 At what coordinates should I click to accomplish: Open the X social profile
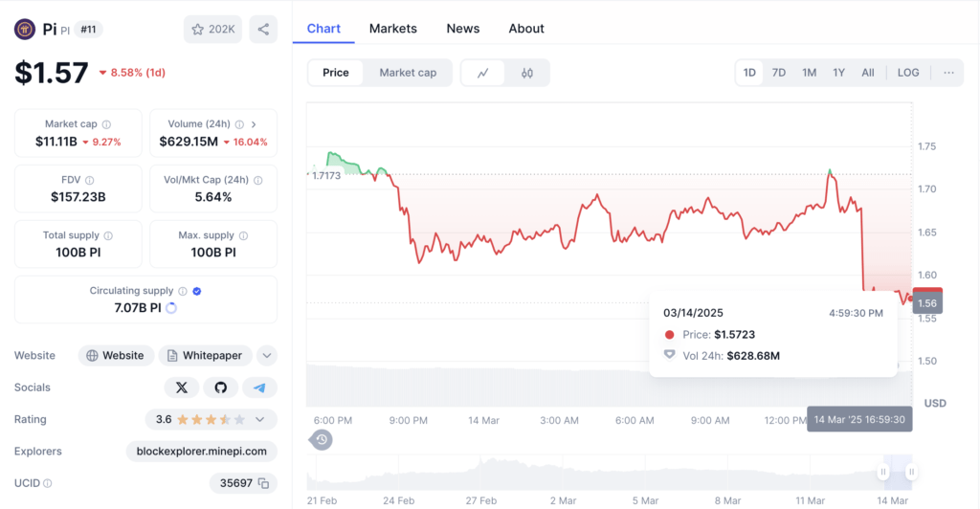(181, 387)
